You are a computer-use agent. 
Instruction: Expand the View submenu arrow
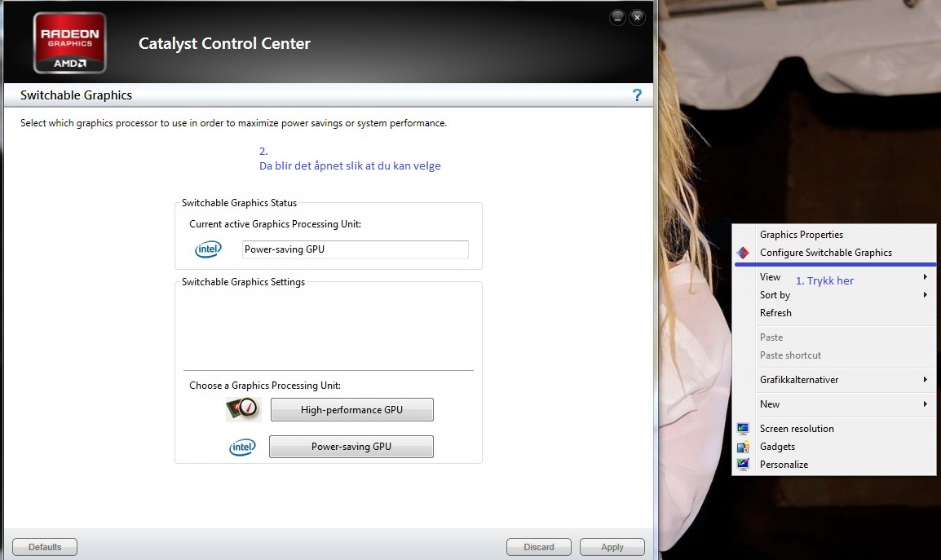click(x=926, y=276)
